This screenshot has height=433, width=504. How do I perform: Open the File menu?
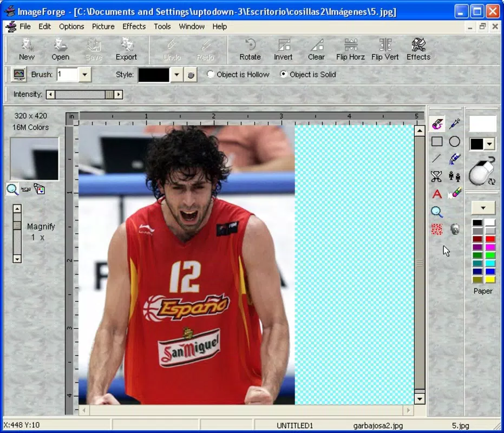[25, 27]
